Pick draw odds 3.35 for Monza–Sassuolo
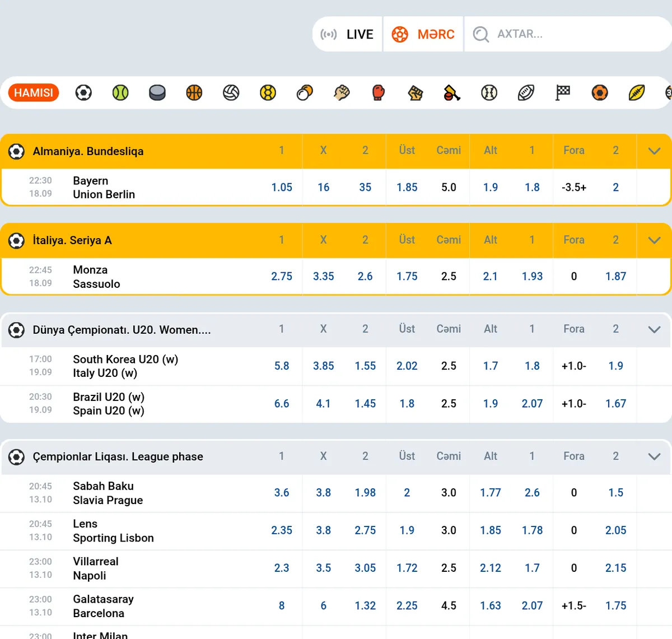Image resolution: width=672 pixels, height=639 pixels. (x=323, y=277)
